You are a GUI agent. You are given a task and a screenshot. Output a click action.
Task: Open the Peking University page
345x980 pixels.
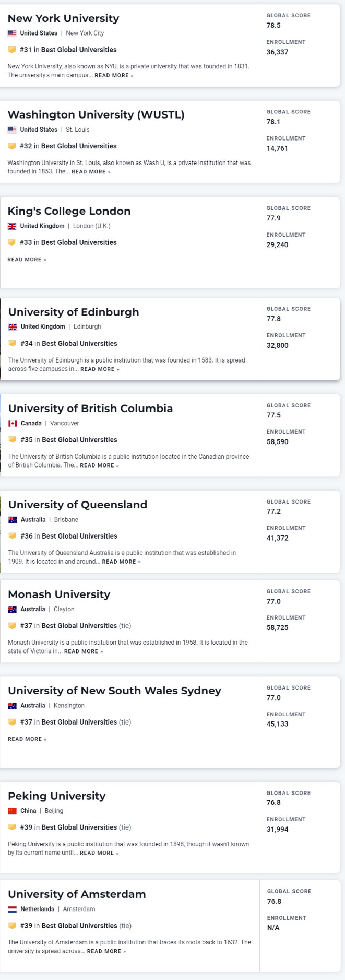[x=56, y=796]
